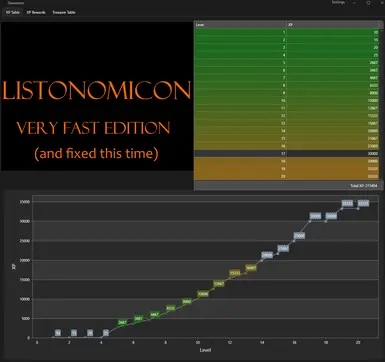The height and width of the screenshot is (362, 385).
Task: Select the Level 1 row in table
Action: point(287,32)
